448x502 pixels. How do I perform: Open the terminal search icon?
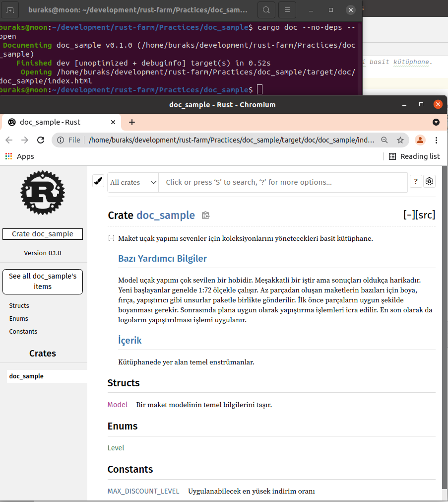(266, 9)
